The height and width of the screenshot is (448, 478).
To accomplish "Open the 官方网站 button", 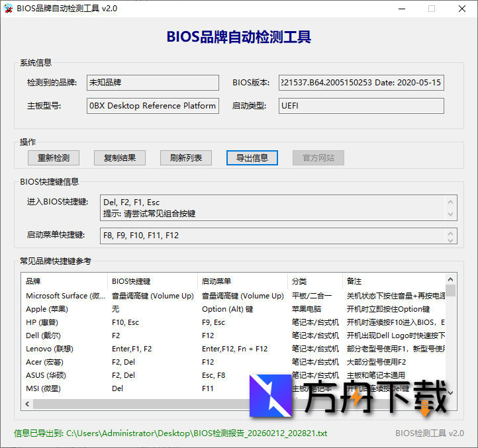I will point(318,158).
